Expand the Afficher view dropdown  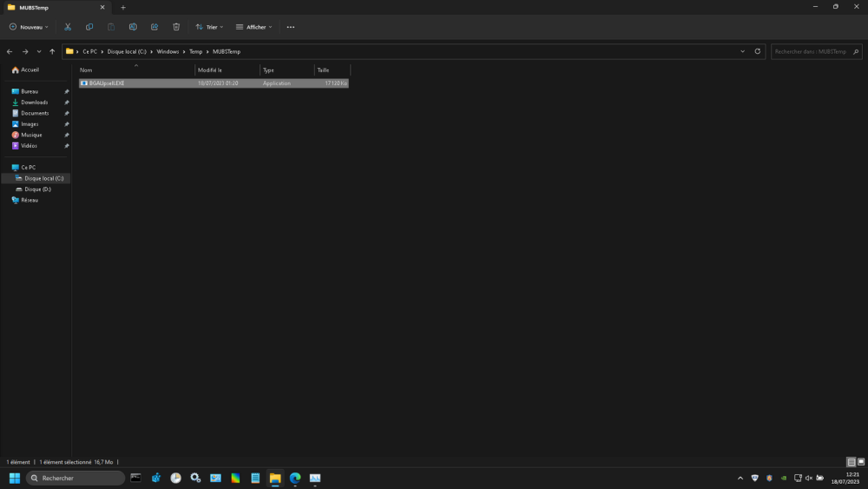[254, 27]
